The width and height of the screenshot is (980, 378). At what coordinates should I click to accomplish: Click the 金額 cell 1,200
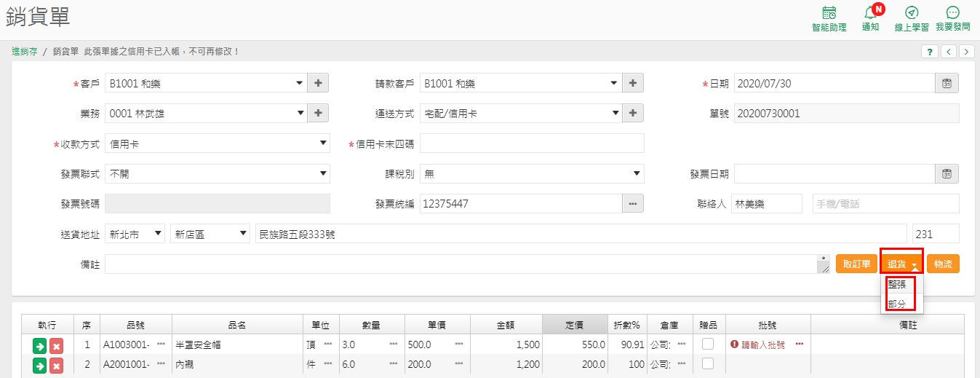[506, 364]
